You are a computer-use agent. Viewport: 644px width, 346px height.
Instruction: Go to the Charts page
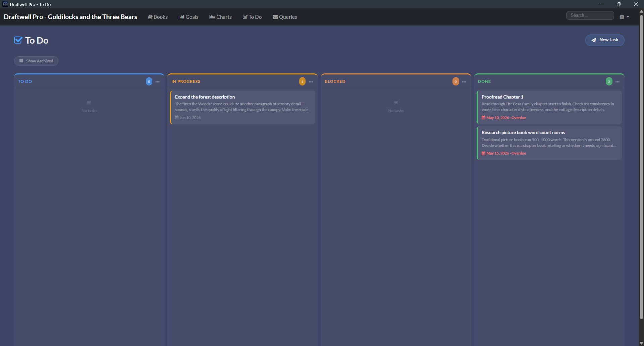(220, 17)
